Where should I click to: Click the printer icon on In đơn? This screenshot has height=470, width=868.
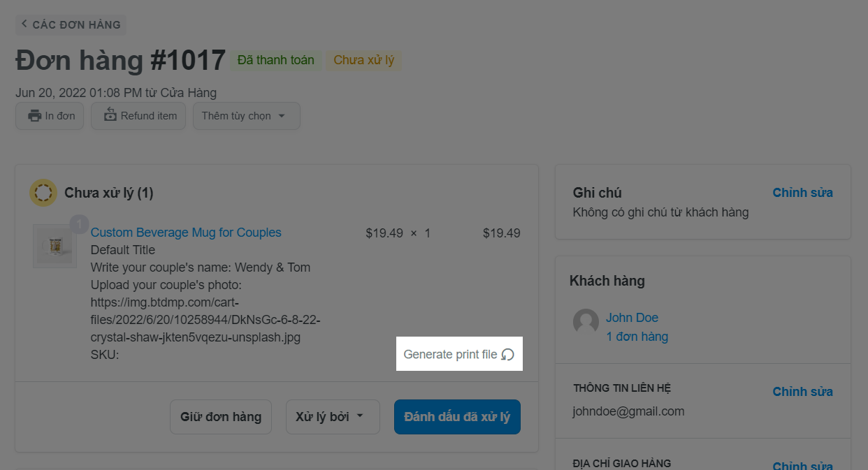(34, 116)
